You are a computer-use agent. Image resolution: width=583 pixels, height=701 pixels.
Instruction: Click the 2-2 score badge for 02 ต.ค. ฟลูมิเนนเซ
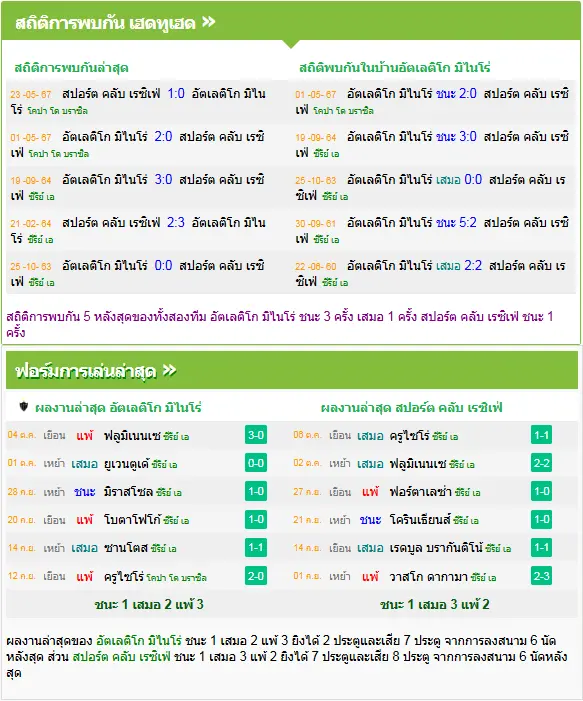pos(541,463)
